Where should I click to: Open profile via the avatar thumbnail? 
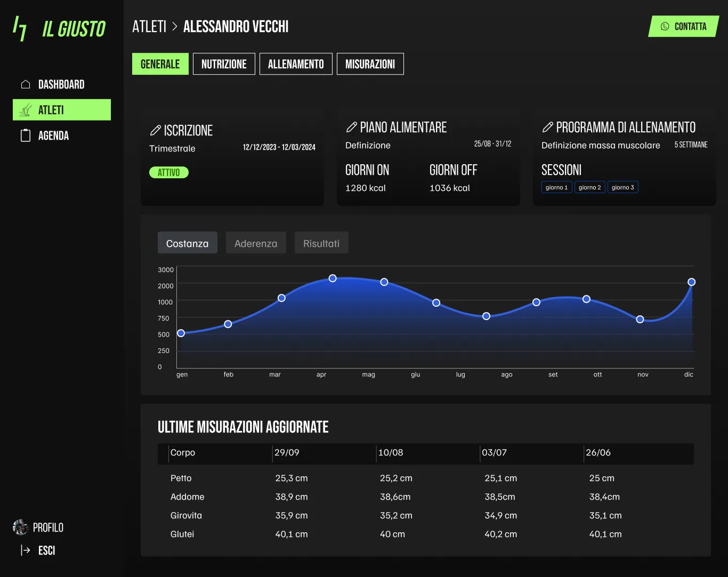pyautogui.click(x=20, y=527)
